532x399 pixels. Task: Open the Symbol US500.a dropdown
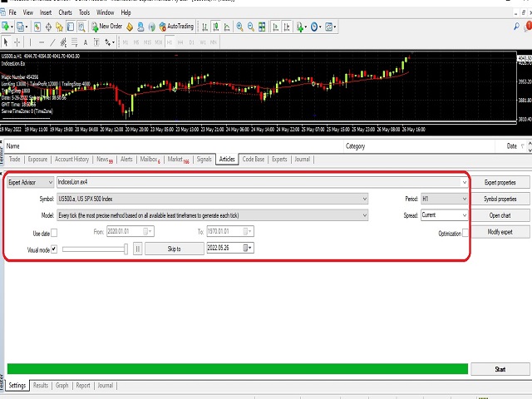(x=213, y=199)
